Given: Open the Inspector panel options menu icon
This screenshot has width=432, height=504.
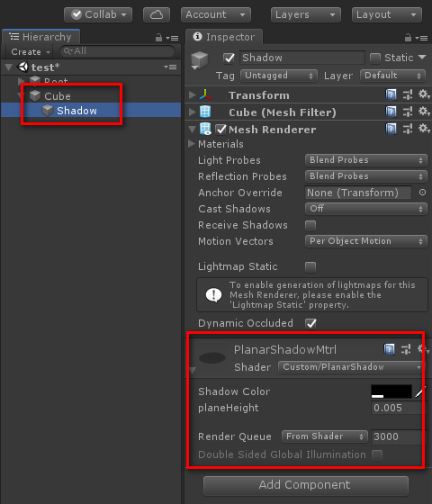Looking at the screenshot, I should pos(421,38).
